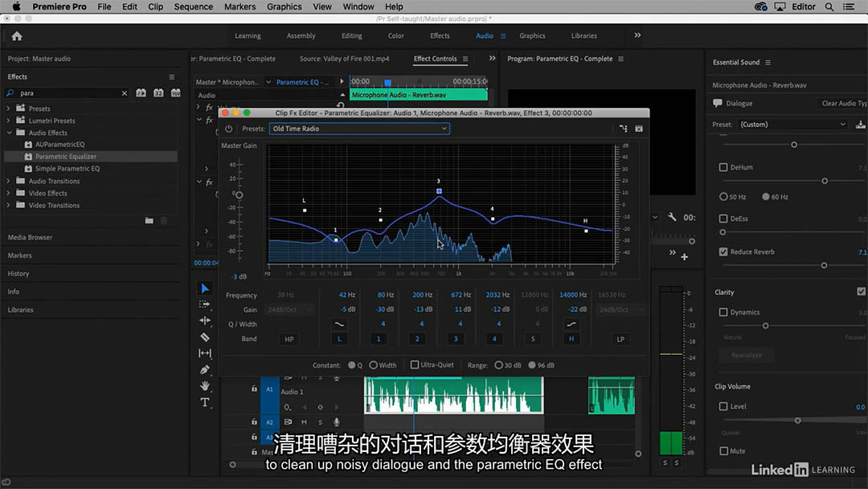Select the Type tool
Viewport: 868px width, 489px height.
point(205,402)
